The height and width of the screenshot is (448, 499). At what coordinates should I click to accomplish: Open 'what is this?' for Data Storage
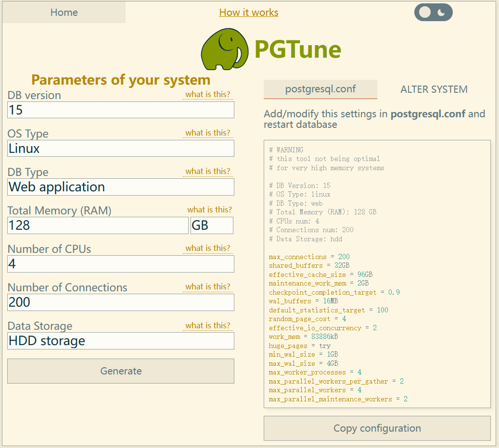click(x=208, y=325)
